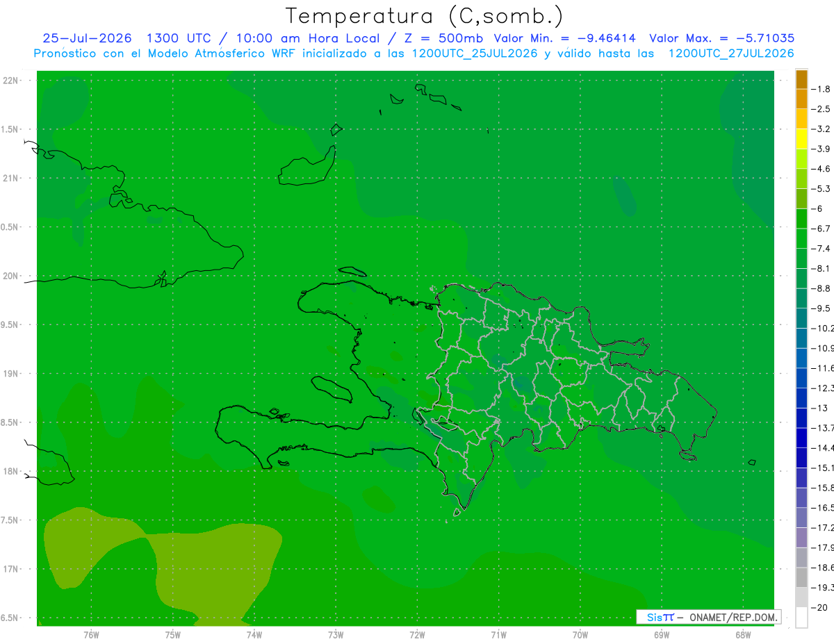Click the "1300 UTC" time label
834x644 pixels.
(x=179, y=38)
